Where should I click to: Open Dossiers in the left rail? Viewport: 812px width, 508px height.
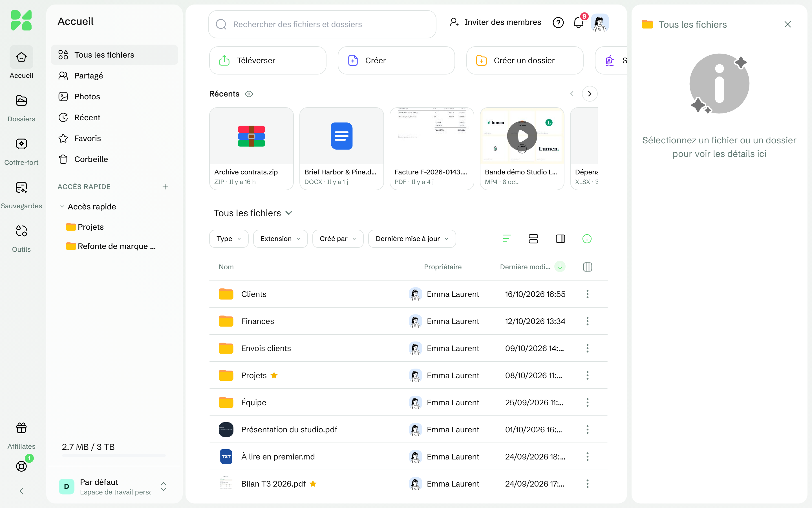[x=21, y=108]
